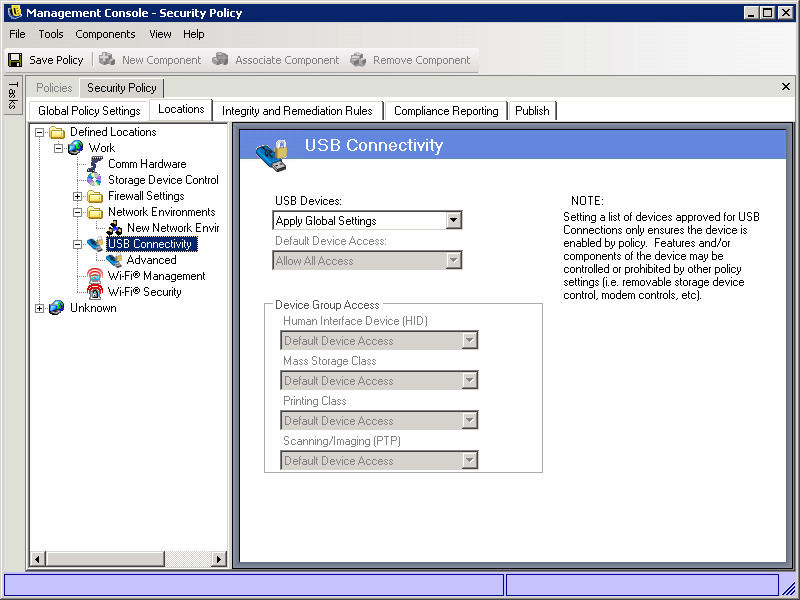This screenshot has width=800, height=600.
Task: Click the Storage Device Control disc icon
Action: tap(94, 180)
